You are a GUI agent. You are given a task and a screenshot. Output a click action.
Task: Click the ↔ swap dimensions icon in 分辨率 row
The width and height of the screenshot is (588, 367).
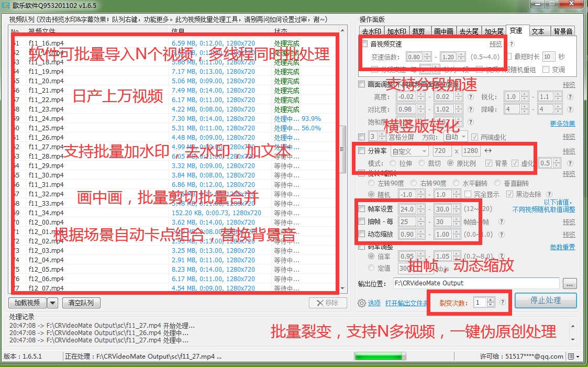tap(488, 151)
